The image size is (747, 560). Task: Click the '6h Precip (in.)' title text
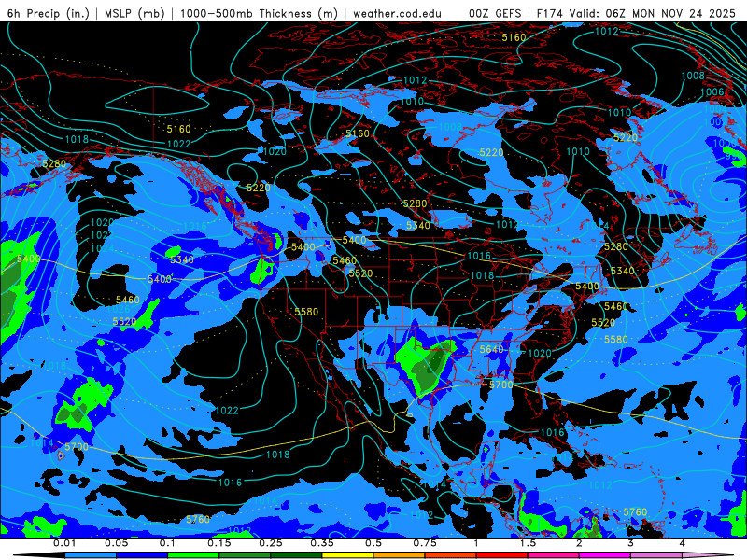(x=49, y=13)
